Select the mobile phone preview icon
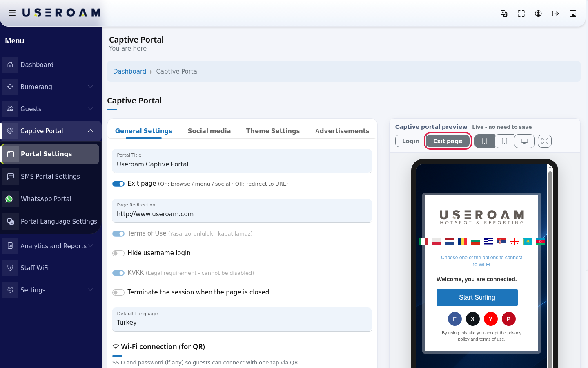This screenshot has height=368, width=588. click(485, 141)
